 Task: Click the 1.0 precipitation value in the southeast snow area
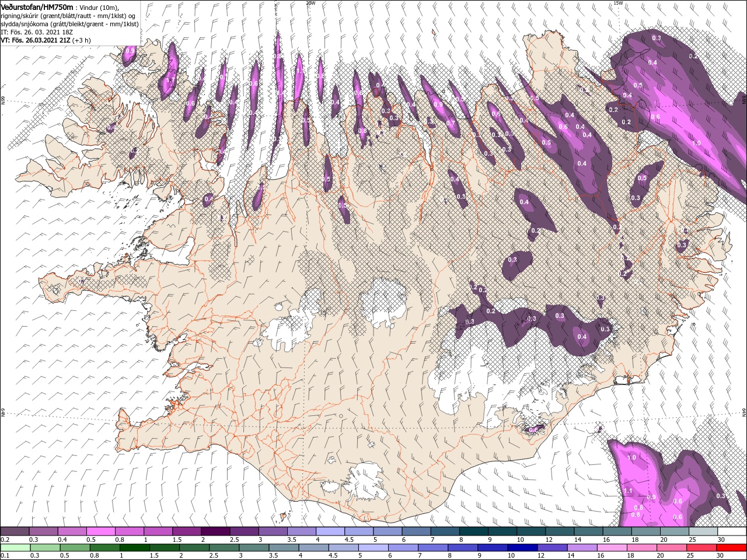(631, 457)
